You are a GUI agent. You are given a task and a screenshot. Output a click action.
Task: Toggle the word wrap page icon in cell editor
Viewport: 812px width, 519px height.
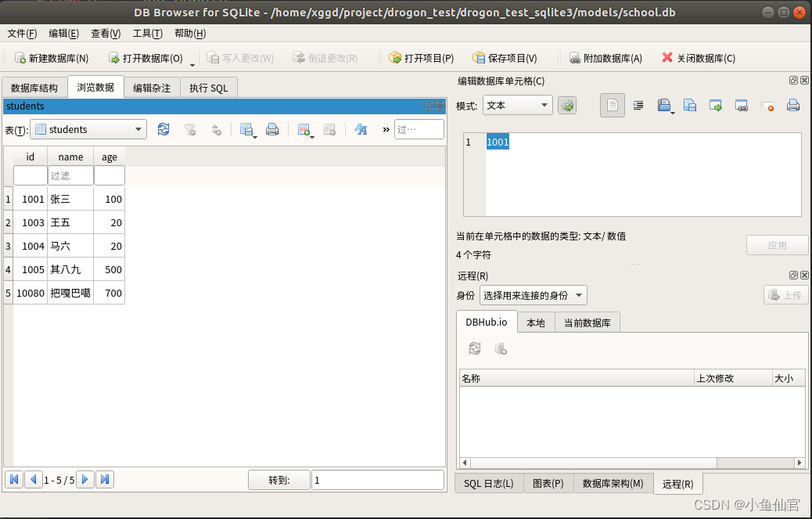coord(612,106)
